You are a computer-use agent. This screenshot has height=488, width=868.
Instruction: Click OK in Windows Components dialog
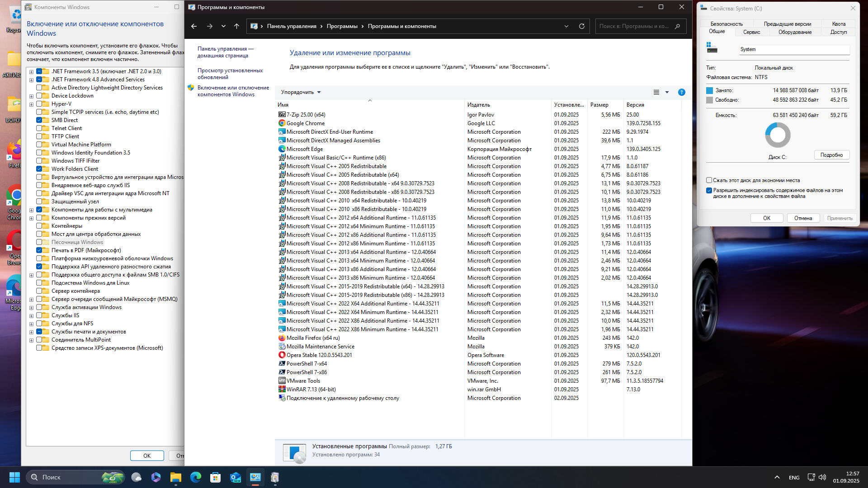(x=147, y=455)
